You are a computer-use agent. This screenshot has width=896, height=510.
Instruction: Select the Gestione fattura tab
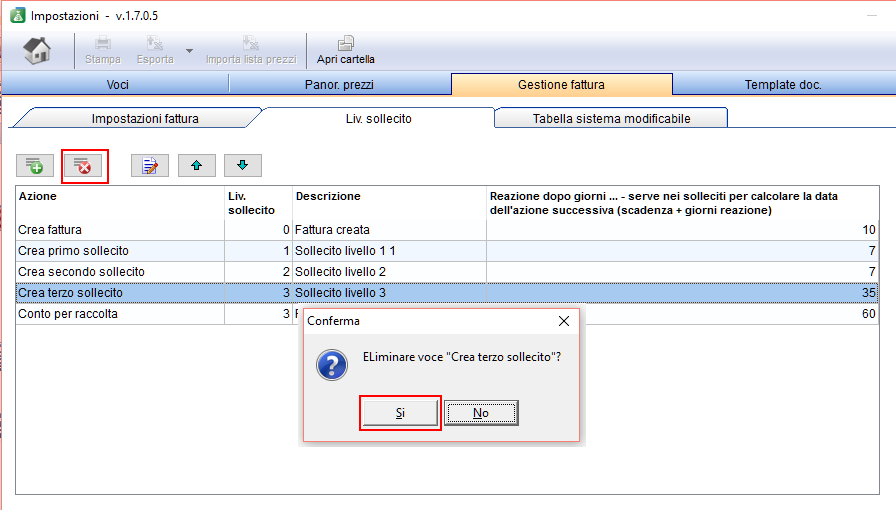[x=561, y=85]
